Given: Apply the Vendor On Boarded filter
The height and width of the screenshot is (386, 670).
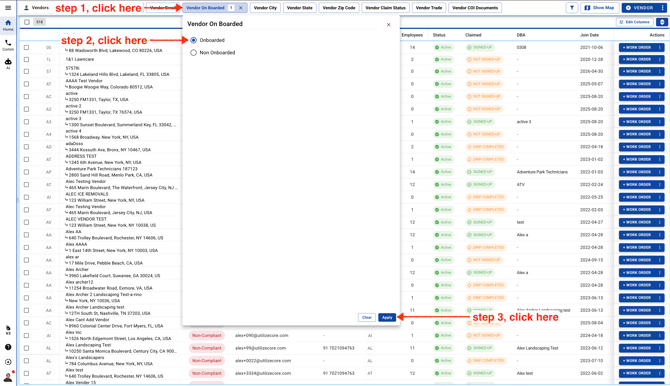Looking at the screenshot, I should [x=387, y=317].
